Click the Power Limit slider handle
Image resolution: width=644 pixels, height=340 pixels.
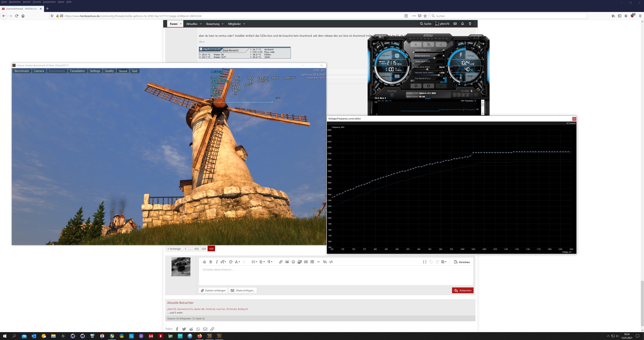[435, 58]
